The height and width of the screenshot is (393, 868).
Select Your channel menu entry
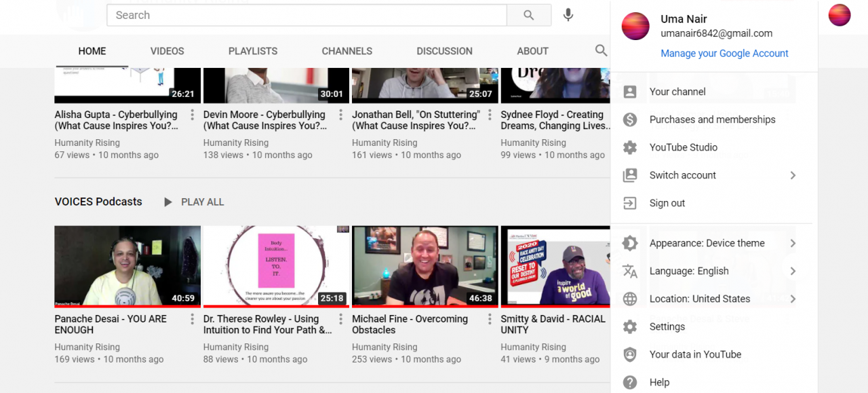[714, 92]
